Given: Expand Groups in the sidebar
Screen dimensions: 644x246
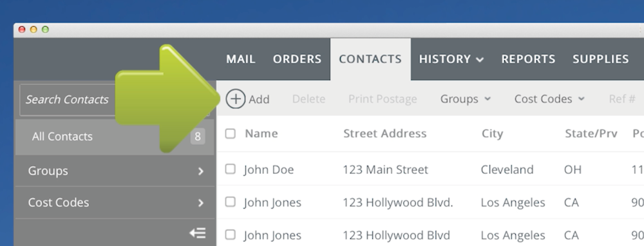Looking at the screenshot, I should 115,171.
